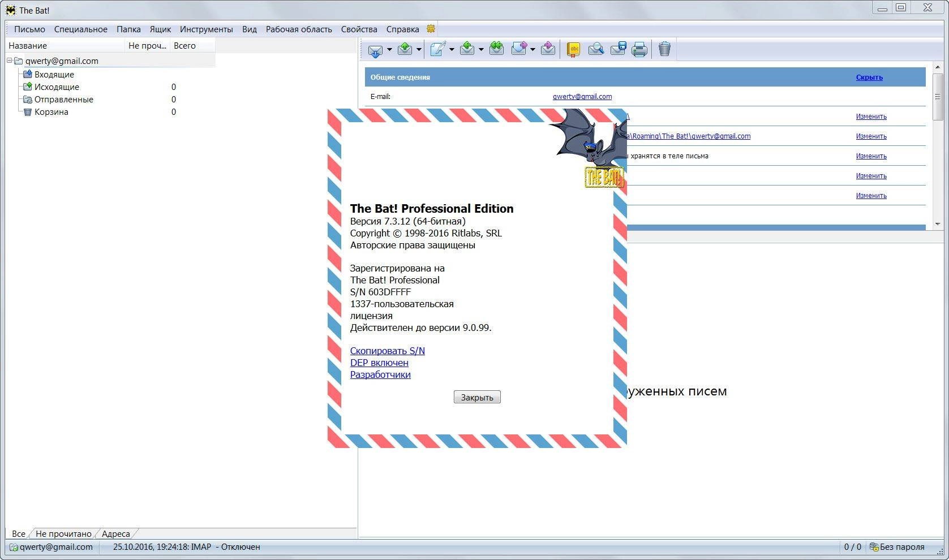Click the gear icon after Справка menu
This screenshot has width=949, height=560.
pos(431,29)
